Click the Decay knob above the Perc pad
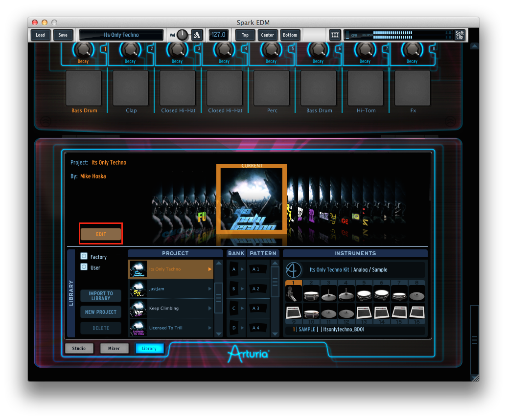 click(271, 50)
